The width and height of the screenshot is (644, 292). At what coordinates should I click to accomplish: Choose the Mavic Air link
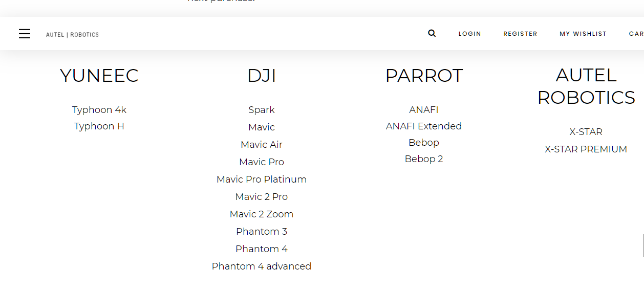click(262, 145)
